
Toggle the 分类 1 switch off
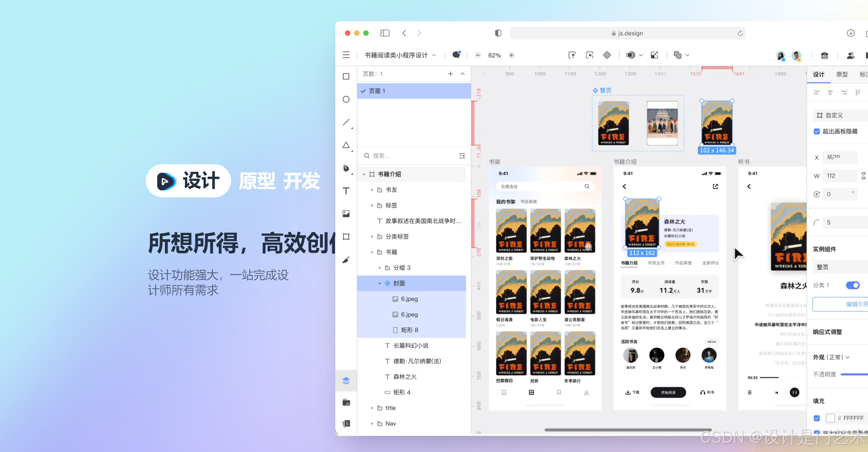tap(852, 285)
